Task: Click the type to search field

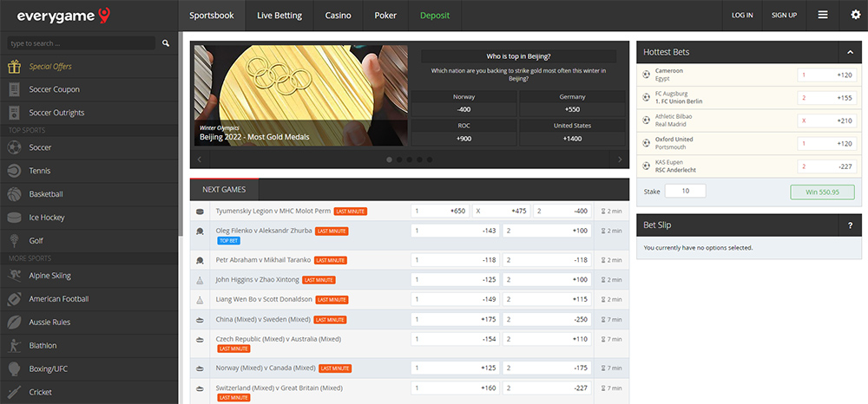Action: point(82,43)
